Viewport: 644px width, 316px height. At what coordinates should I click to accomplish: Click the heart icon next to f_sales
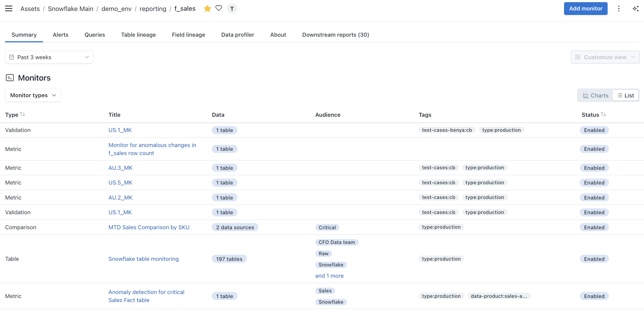click(x=219, y=8)
